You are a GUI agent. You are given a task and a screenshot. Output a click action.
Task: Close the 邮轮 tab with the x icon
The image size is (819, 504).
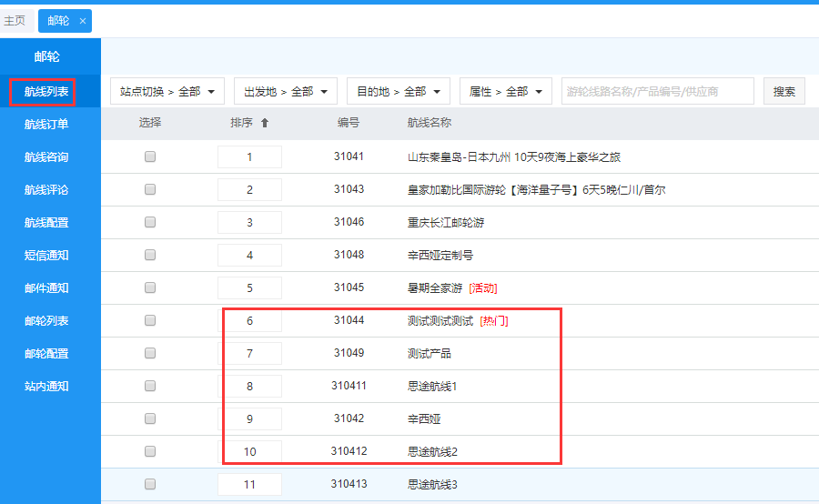tap(82, 20)
